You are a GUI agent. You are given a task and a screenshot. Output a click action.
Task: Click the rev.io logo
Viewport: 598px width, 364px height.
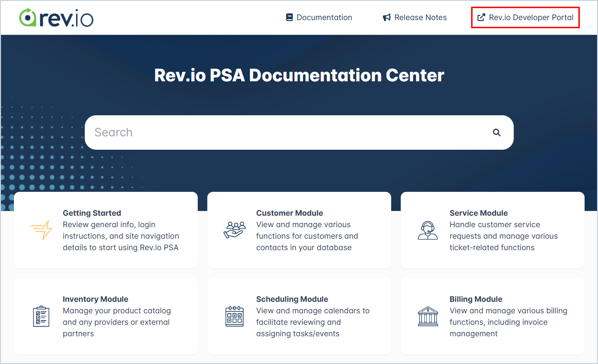click(56, 18)
